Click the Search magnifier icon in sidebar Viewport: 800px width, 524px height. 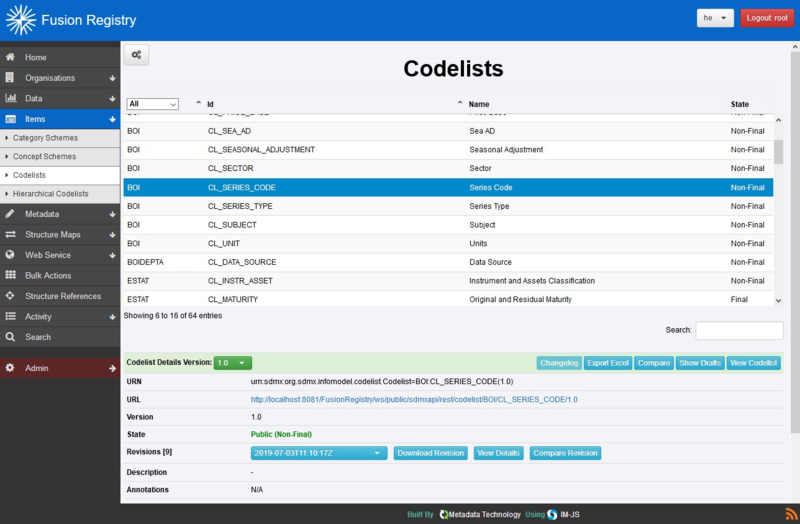coord(10,337)
